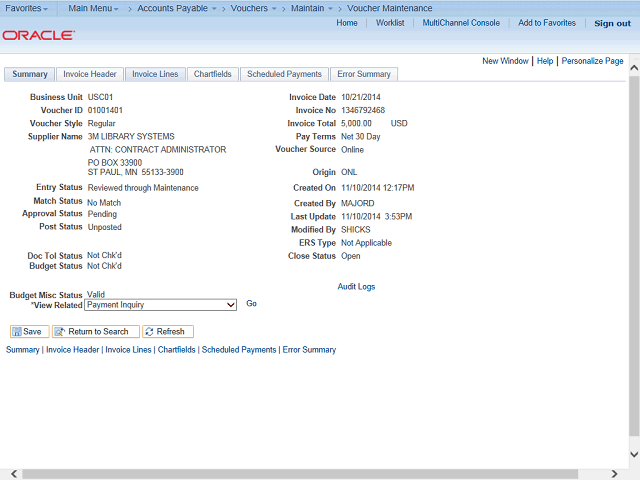Open the Audit Logs link
This screenshot has height=480, width=640.
(x=356, y=287)
